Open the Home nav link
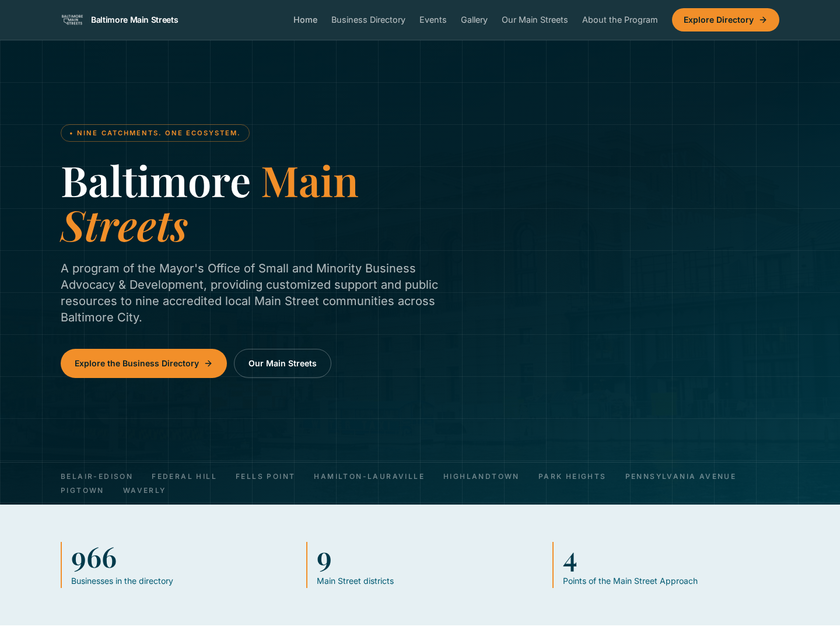This screenshot has width=840, height=630. [x=305, y=20]
